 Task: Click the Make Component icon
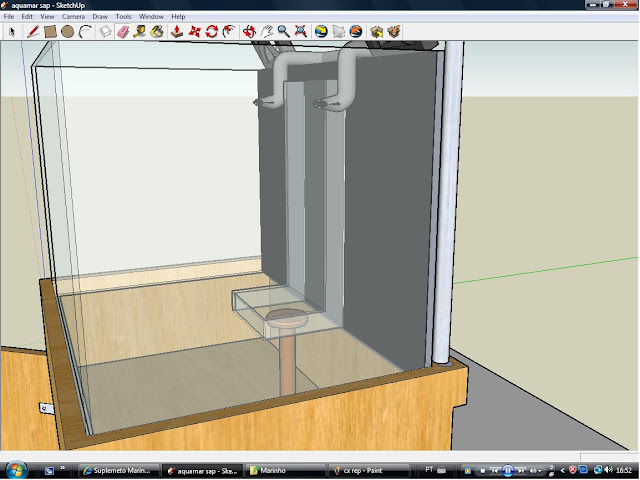click(105, 31)
